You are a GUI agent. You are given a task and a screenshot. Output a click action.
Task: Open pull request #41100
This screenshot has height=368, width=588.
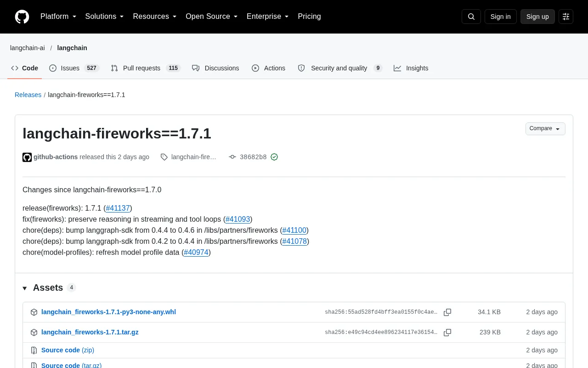click(294, 230)
